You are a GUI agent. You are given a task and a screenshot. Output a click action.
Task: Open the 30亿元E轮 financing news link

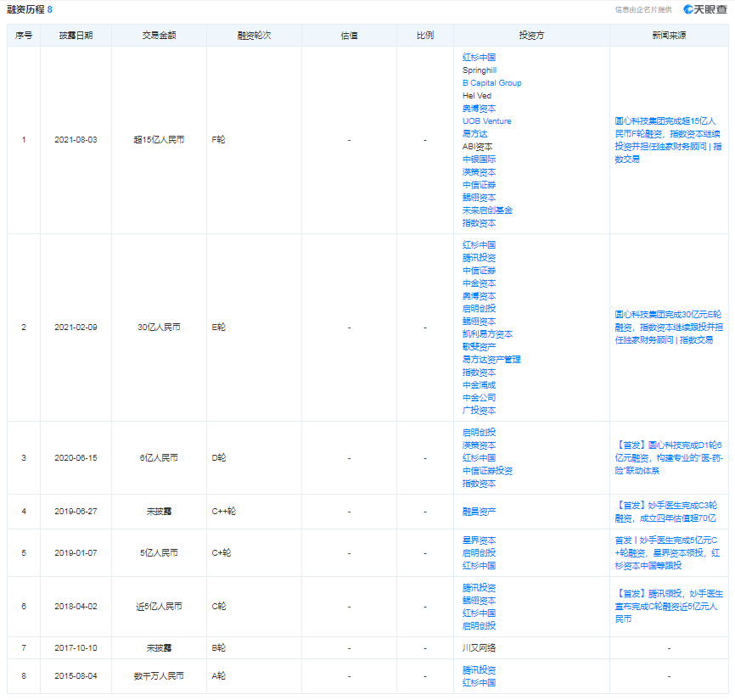[669, 327]
